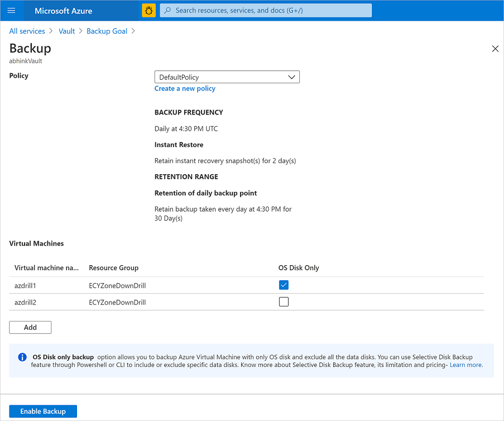Expand the Policy selector chevron
The height and width of the screenshot is (421, 504).
[x=291, y=76]
